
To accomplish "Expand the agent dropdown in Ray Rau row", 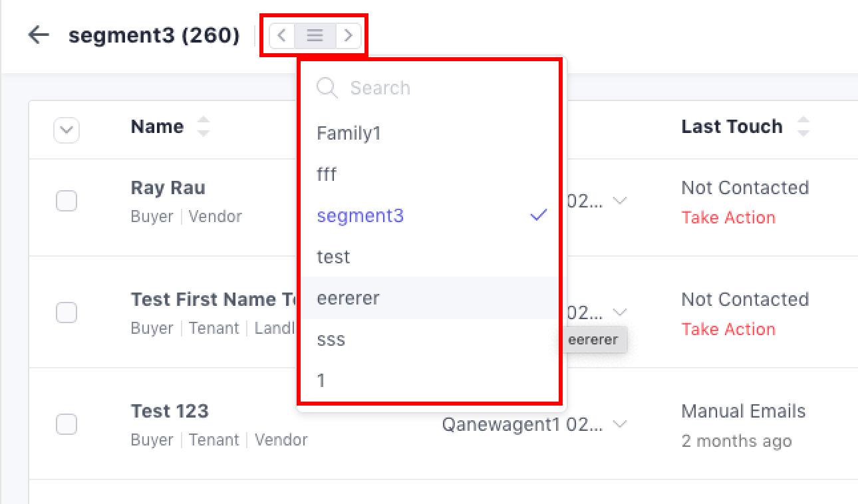I will coord(620,201).
